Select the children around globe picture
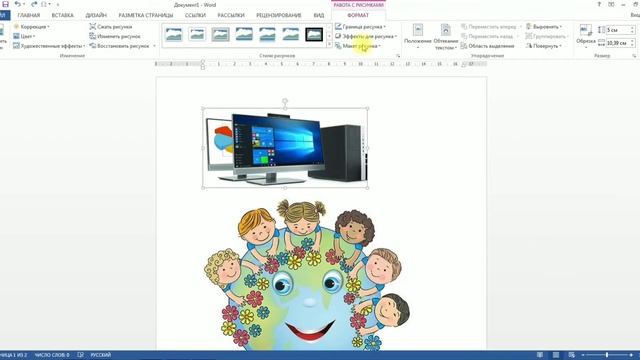The width and height of the screenshot is (640, 360). 307,275
